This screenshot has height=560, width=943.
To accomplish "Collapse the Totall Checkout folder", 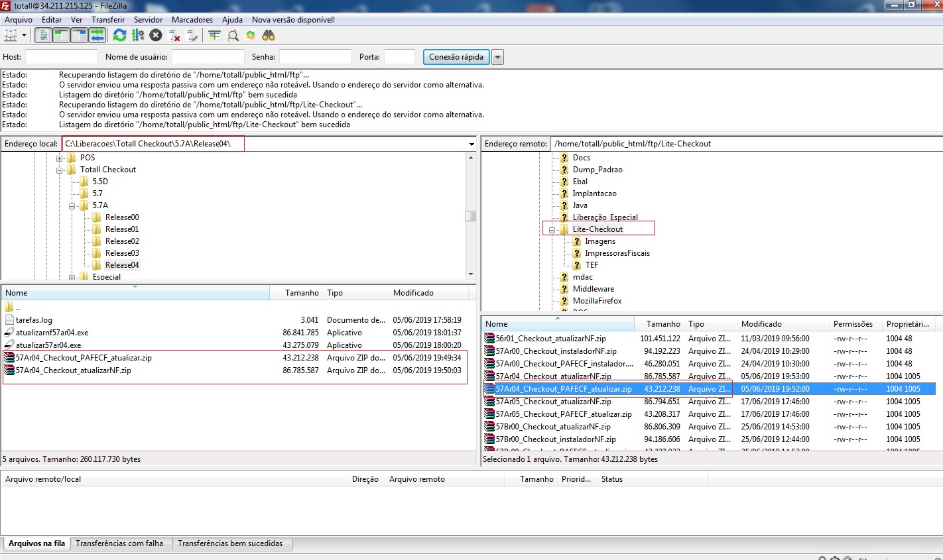I will 60,170.
